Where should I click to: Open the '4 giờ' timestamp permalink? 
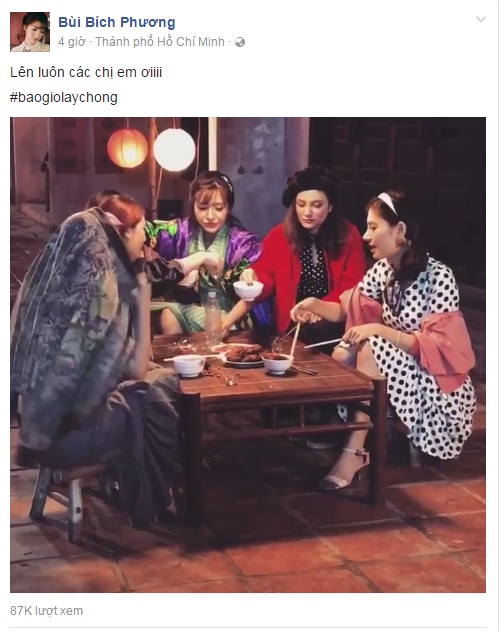[x=72, y=42]
